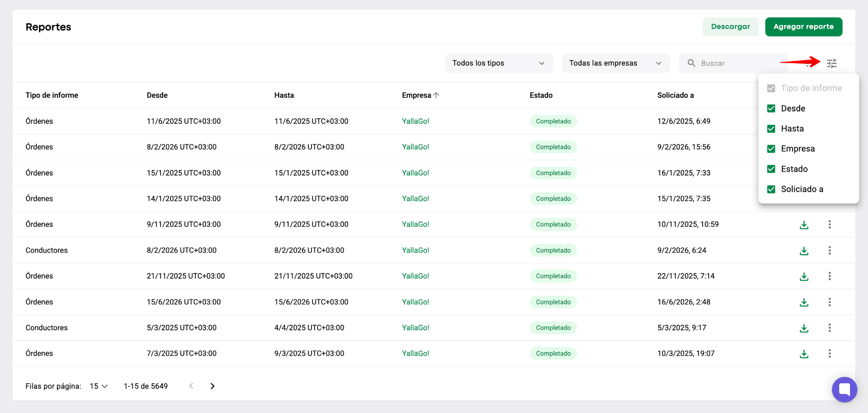
Task: Uncheck the Estado column checkbox
Action: (x=771, y=169)
